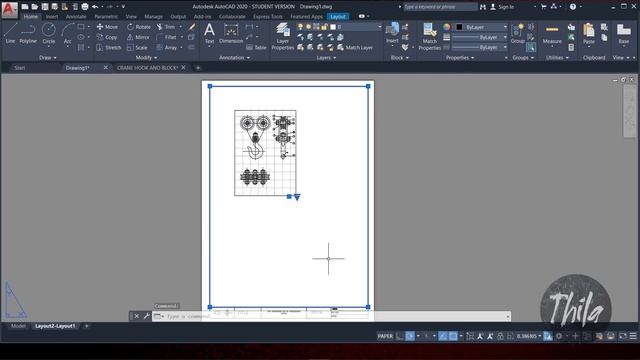Toggle object snap in status bar
640x360 pixels.
pos(453,336)
